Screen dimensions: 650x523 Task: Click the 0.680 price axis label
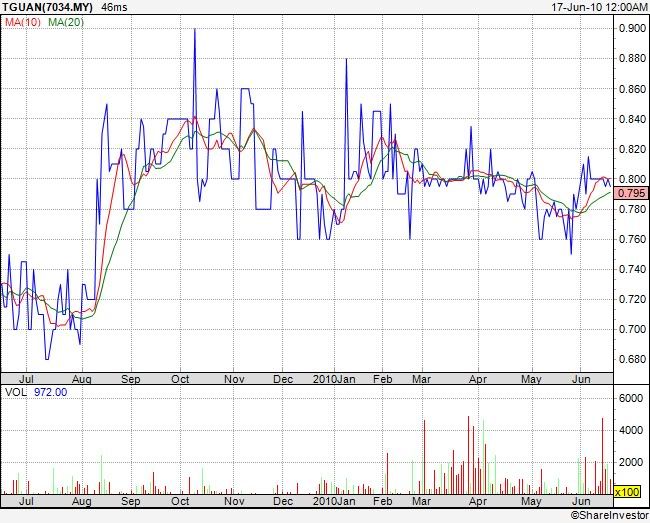pyautogui.click(x=631, y=359)
